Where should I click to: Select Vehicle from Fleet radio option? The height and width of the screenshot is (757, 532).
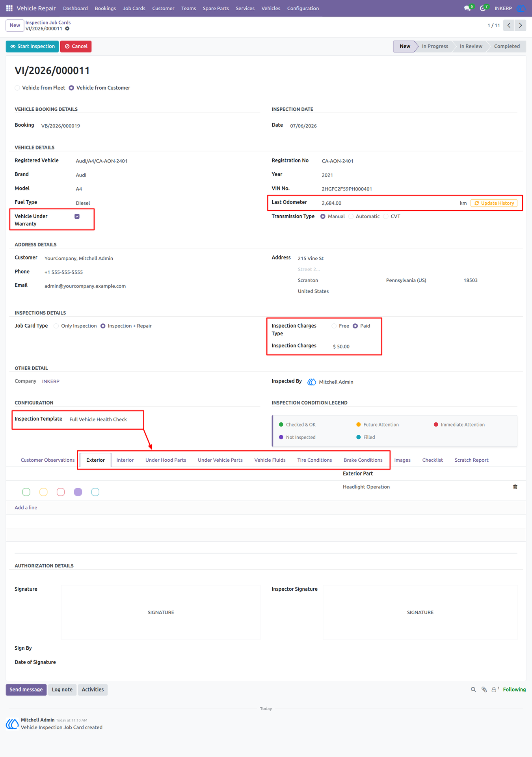click(x=17, y=88)
